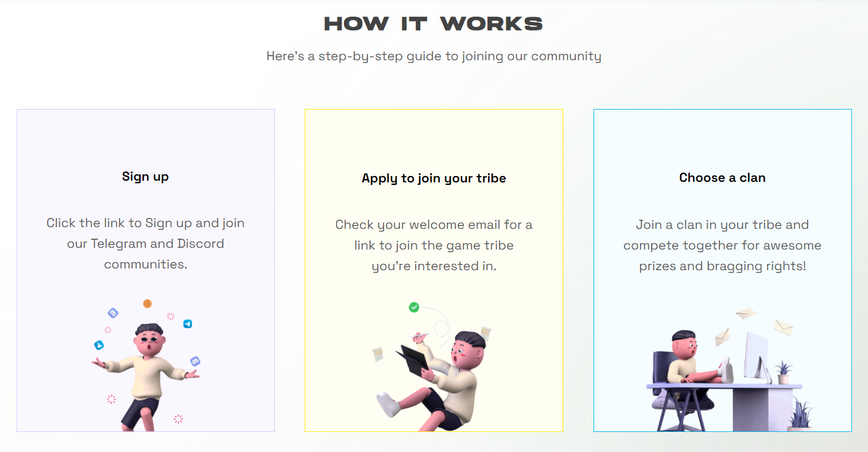Click the computer monitor on the desk
Screen dimensions: 868x452
[757, 356]
